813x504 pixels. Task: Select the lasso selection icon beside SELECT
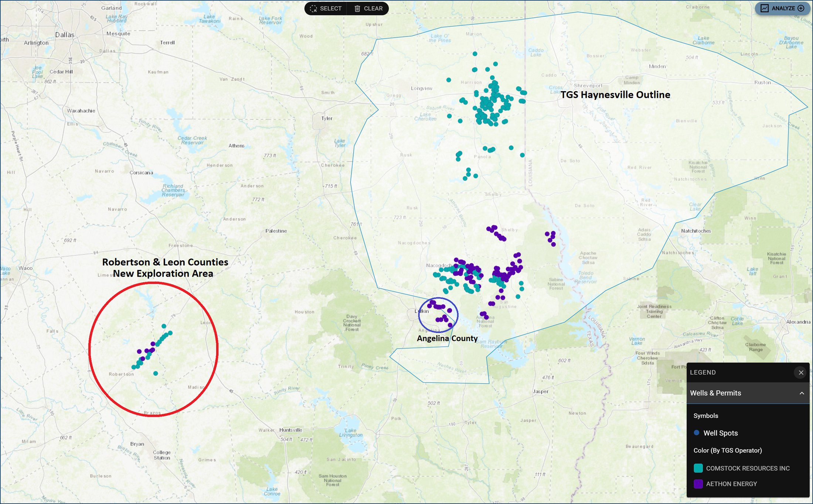tap(314, 8)
